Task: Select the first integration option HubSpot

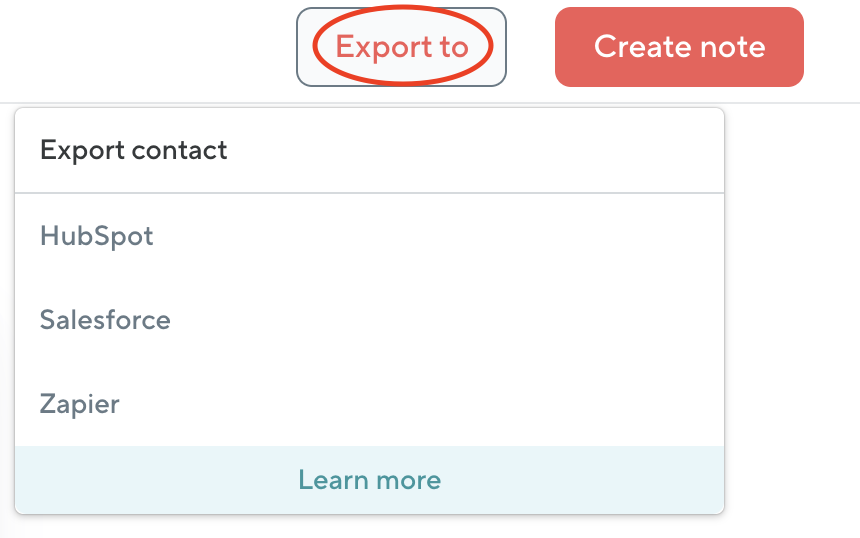Action: [369, 236]
